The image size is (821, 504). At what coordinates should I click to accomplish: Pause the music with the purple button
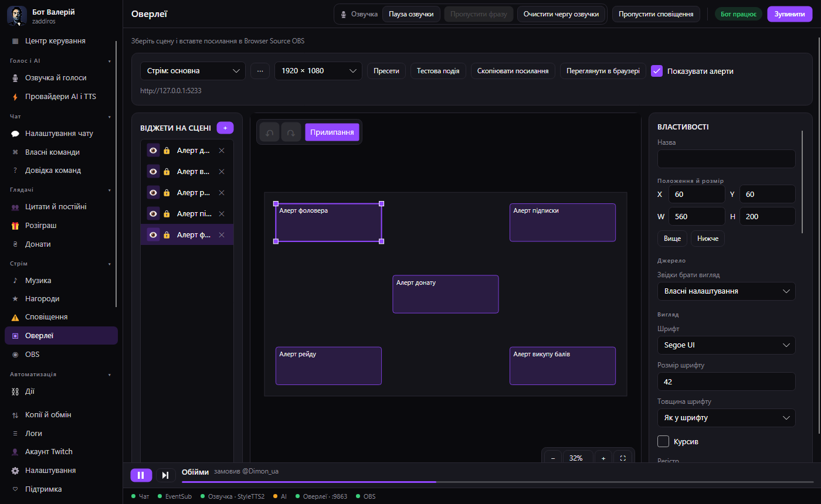pyautogui.click(x=141, y=475)
